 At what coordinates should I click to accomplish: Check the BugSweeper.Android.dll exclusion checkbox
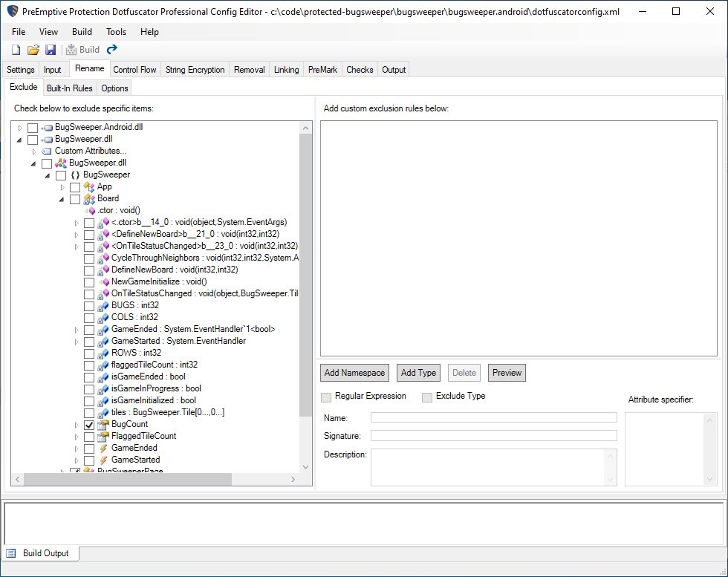(x=33, y=128)
